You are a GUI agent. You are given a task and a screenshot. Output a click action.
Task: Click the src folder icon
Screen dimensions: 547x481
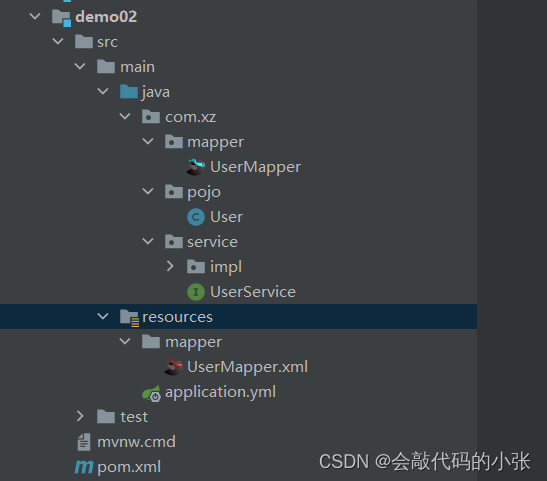pyautogui.click(x=84, y=42)
